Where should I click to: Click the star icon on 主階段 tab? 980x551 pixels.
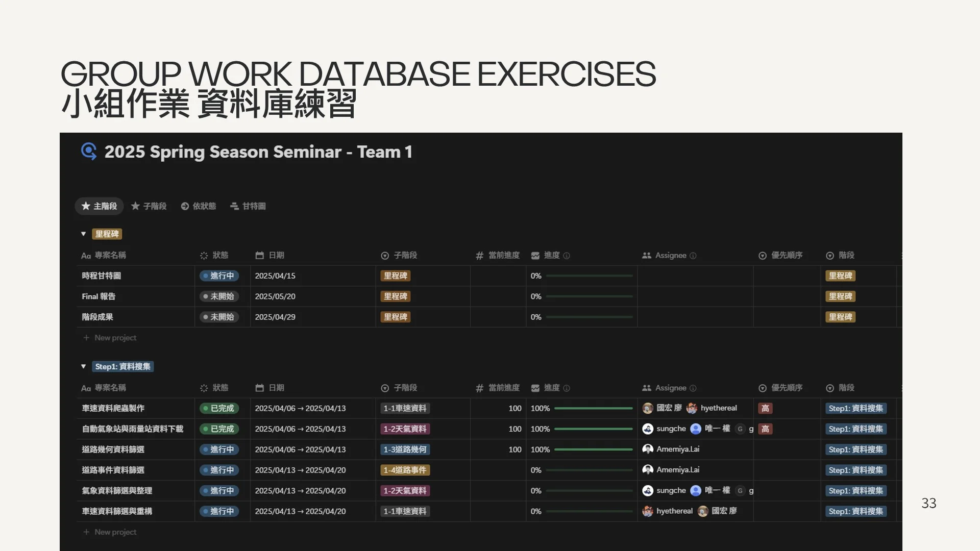pos(86,206)
